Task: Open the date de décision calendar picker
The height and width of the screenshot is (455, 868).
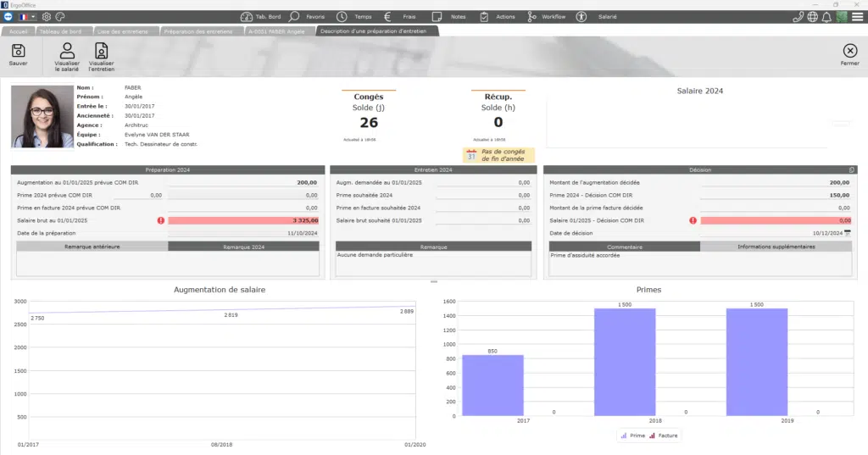Action: point(847,232)
